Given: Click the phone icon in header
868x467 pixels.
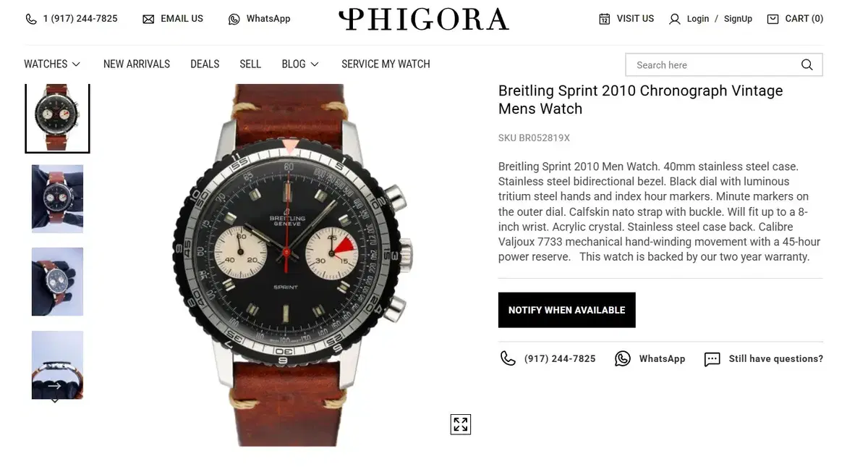Looking at the screenshot, I should (31, 19).
